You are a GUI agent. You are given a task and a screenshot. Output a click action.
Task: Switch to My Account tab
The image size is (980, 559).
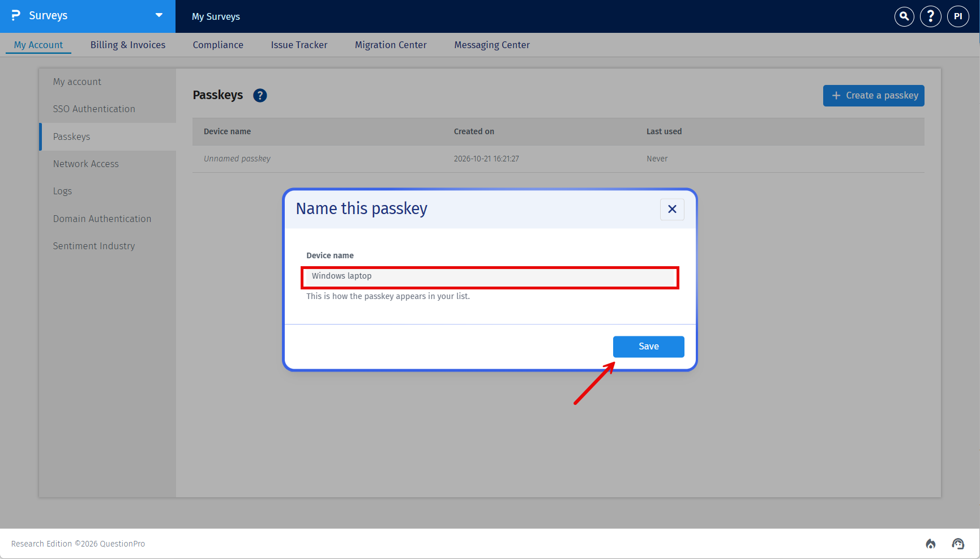[38, 45]
